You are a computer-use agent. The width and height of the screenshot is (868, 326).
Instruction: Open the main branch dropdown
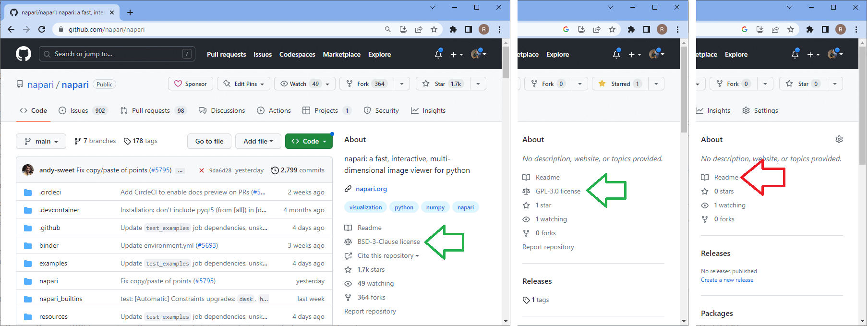click(41, 141)
